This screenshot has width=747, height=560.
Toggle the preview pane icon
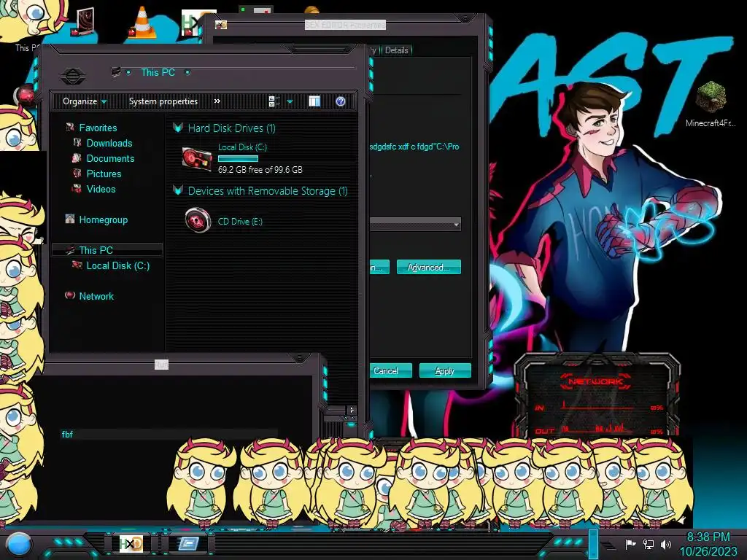[314, 101]
